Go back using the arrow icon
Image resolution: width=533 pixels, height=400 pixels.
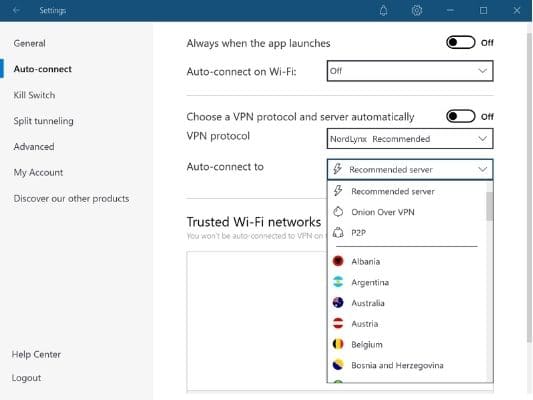coord(16,10)
